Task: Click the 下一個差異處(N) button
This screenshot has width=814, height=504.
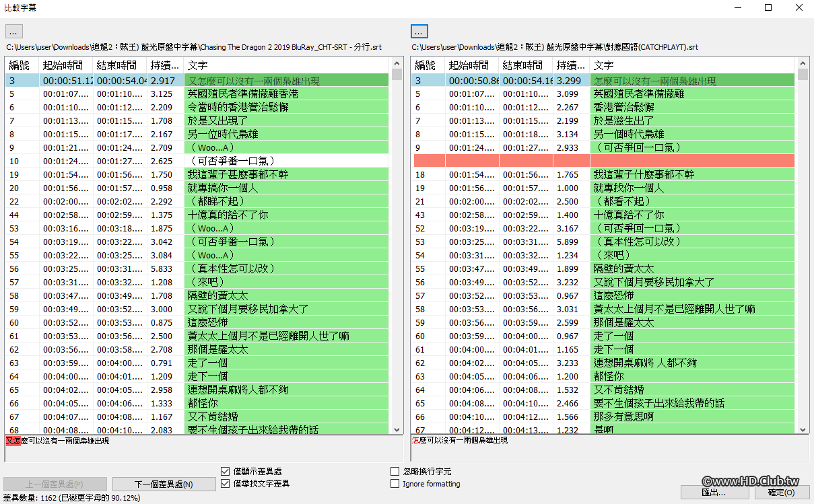Action: click(164, 484)
